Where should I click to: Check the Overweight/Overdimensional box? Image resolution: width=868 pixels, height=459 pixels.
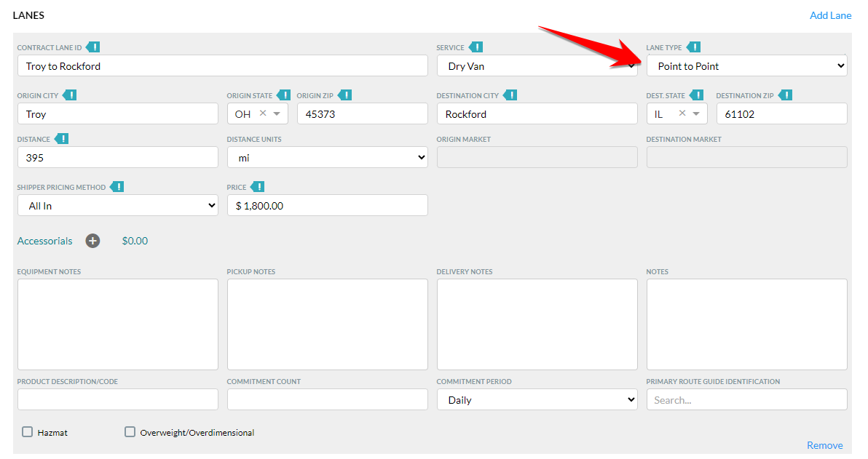point(130,432)
